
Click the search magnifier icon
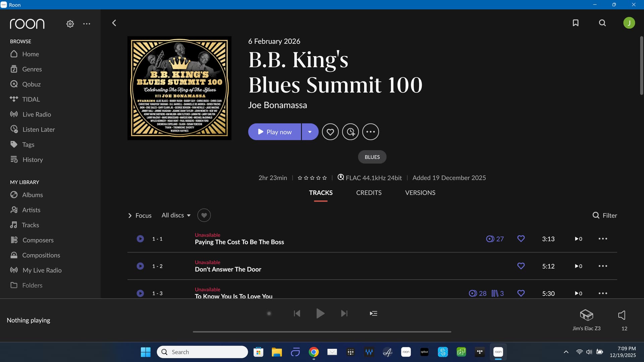click(x=602, y=23)
